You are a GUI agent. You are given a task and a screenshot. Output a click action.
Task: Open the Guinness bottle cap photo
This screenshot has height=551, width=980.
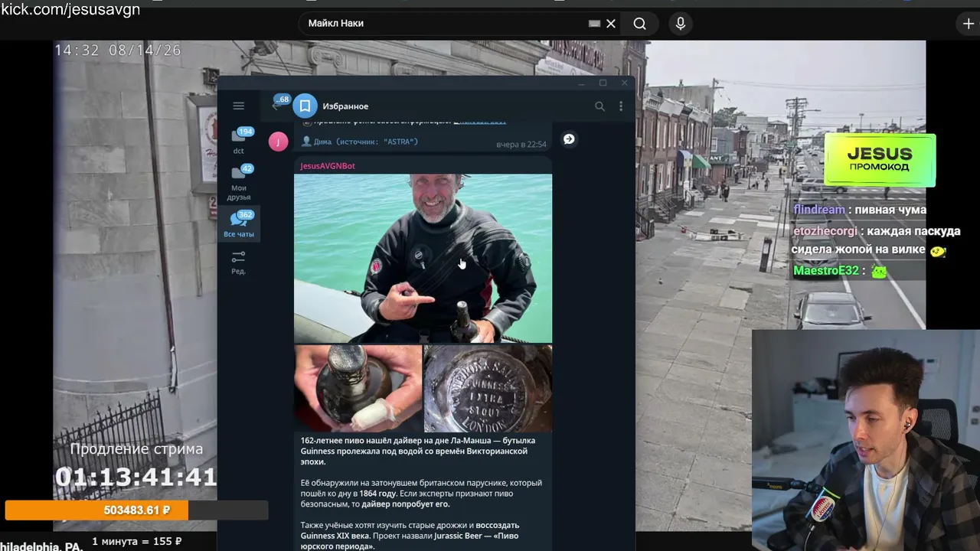point(488,388)
